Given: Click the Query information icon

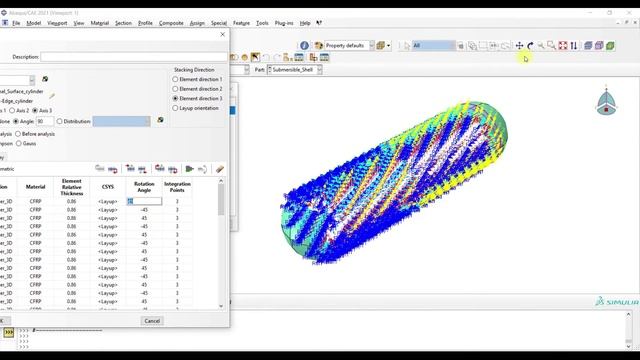Looking at the screenshot, I should (x=304, y=46).
